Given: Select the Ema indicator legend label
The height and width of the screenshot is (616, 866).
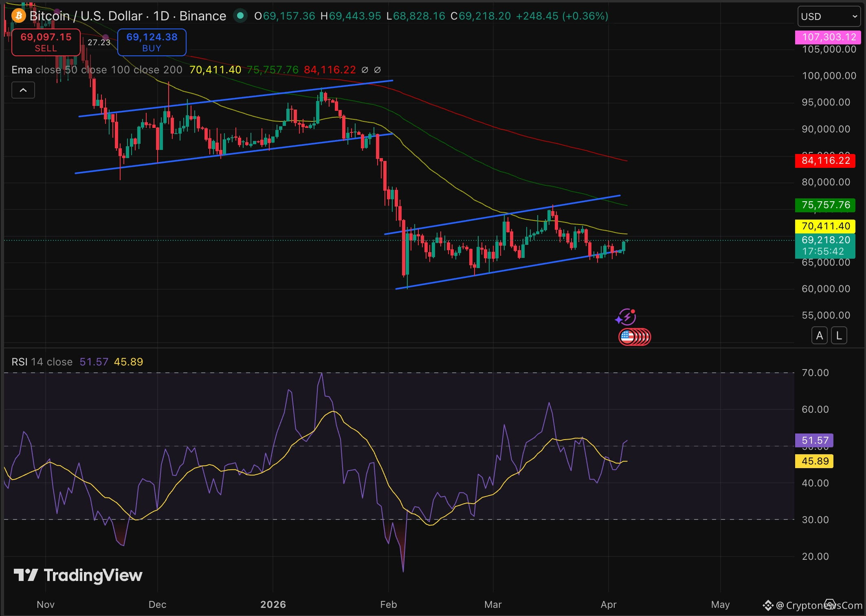Looking at the screenshot, I should pyautogui.click(x=22, y=70).
